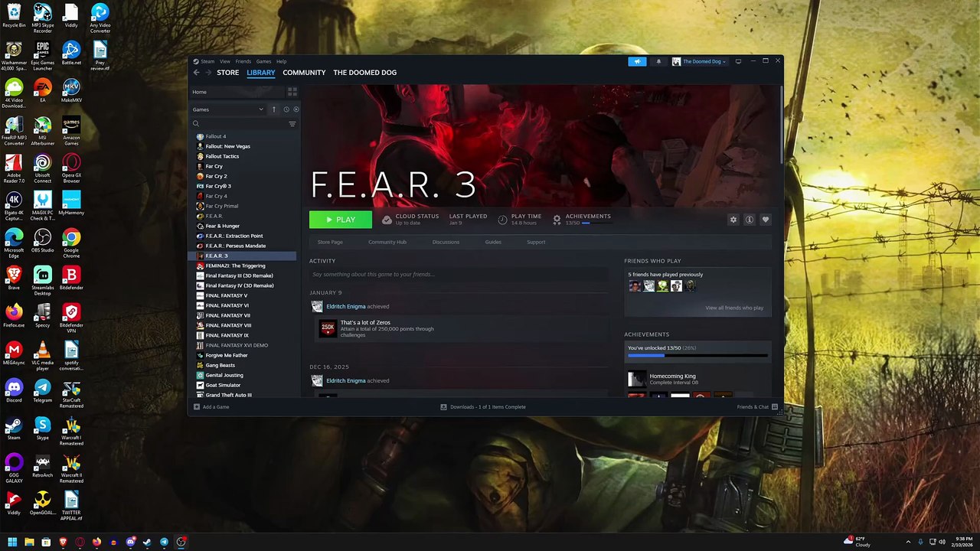Image resolution: width=980 pixels, height=551 pixels.
Task: Open the achievements trophy icon by the progress bar
Action: coord(557,220)
